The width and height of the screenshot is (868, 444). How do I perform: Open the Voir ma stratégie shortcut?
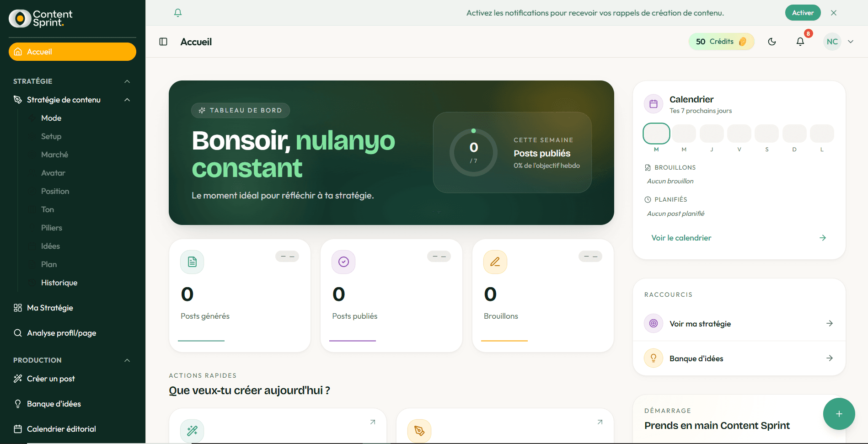[739, 324]
